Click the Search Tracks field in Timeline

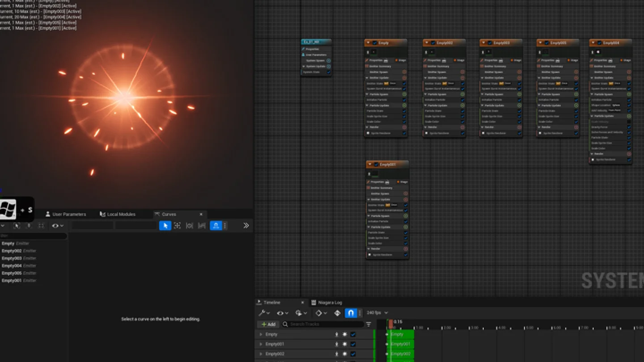click(x=322, y=324)
